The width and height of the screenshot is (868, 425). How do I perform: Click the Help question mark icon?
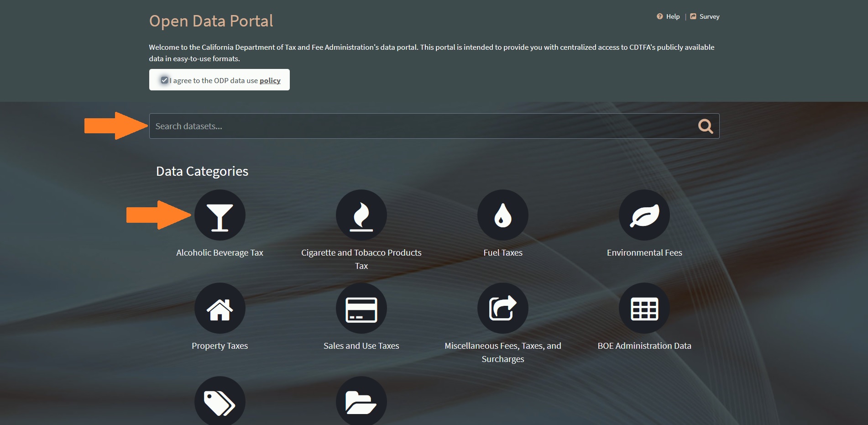click(659, 16)
